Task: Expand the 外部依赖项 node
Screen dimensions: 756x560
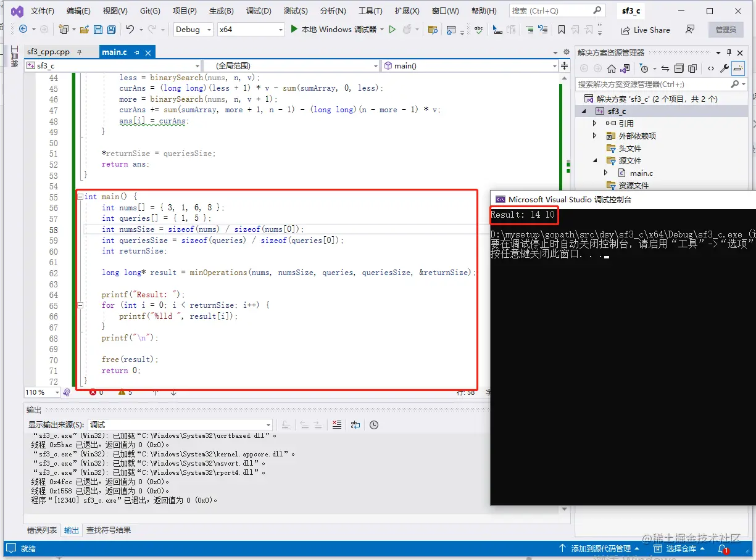Action: pos(594,136)
